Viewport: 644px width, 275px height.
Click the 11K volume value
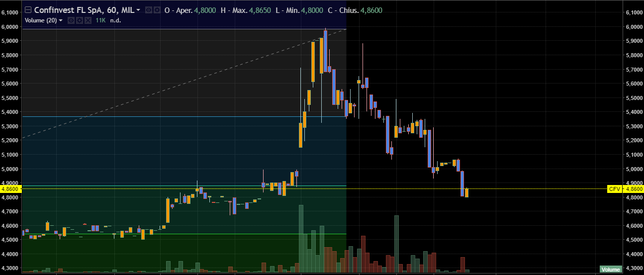pos(101,20)
